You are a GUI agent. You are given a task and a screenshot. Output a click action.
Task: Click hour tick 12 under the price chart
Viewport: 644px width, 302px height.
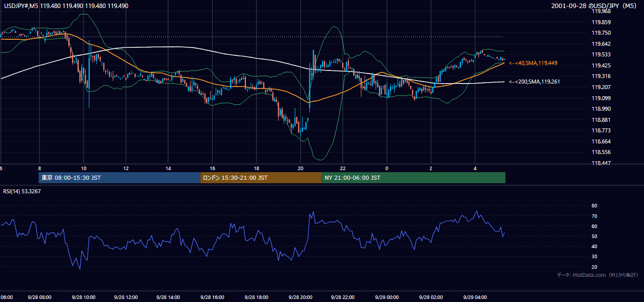(x=126, y=169)
